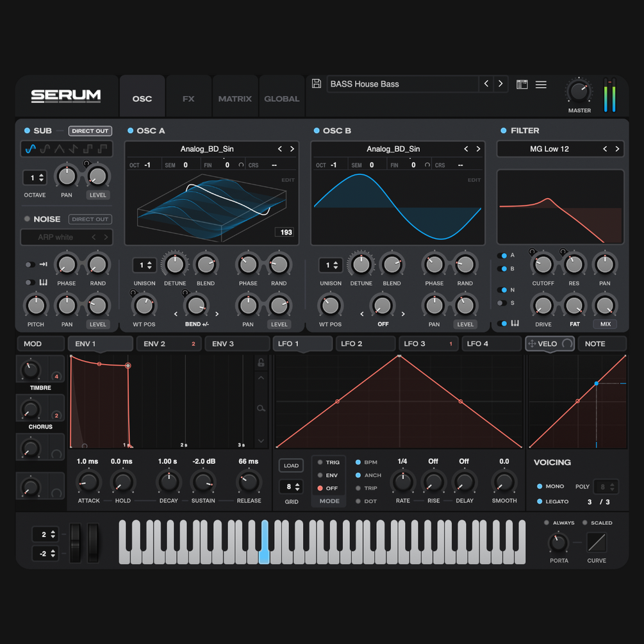Toggle the FILTER power

pos(504,131)
